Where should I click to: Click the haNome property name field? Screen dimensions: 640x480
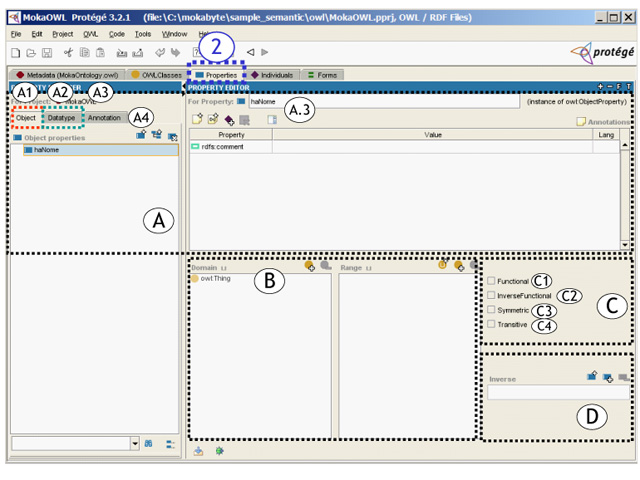[384, 102]
